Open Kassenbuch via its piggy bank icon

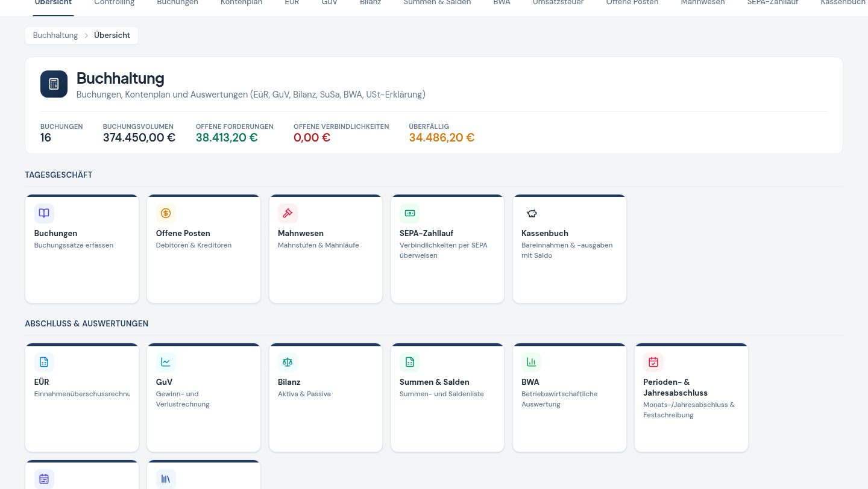[x=531, y=213]
